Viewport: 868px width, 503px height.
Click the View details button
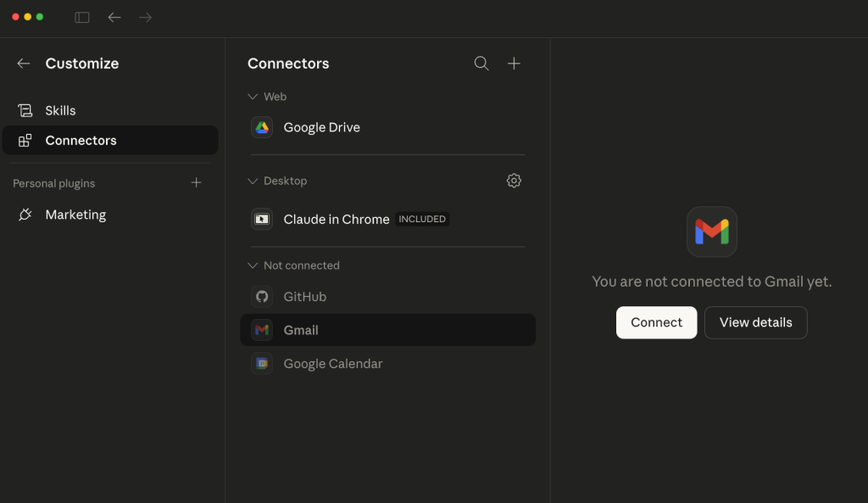pyautogui.click(x=755, y=322)
